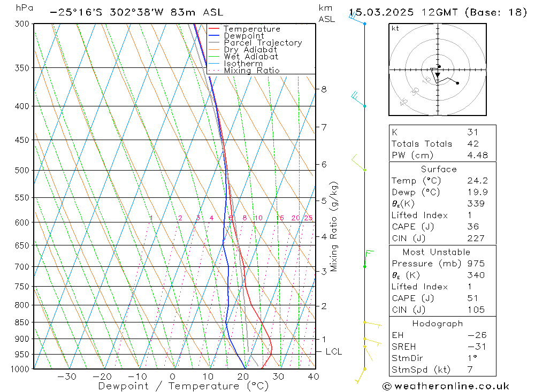
Task: Click the Dewpoint / Temperature (°C) axis title
Action: pos(183,387)
